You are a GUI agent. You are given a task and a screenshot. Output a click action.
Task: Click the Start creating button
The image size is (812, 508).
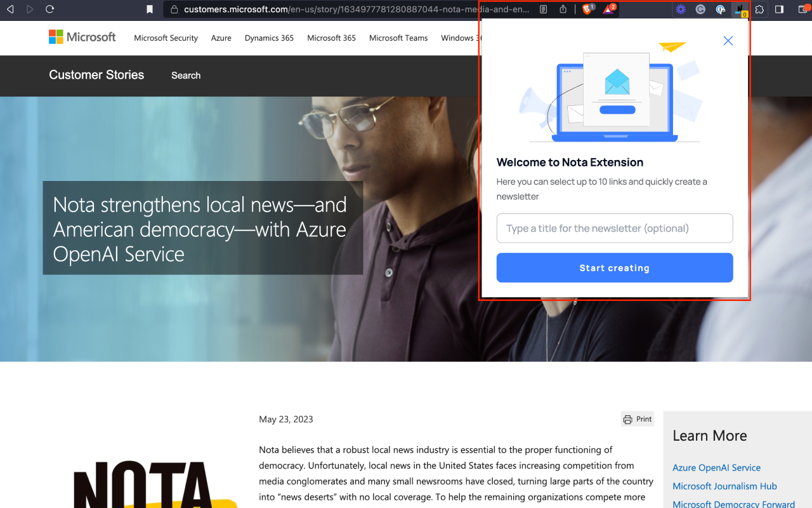[615, 268]
